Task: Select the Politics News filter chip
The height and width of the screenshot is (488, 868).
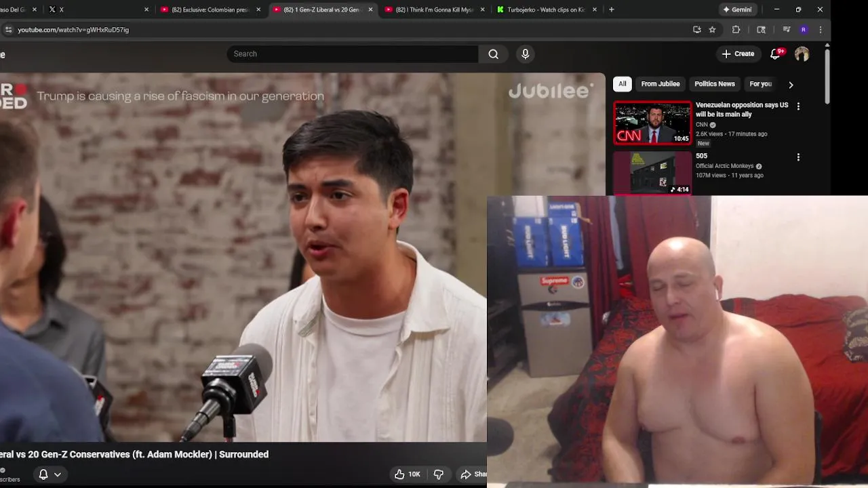Action: click(715, 84)
